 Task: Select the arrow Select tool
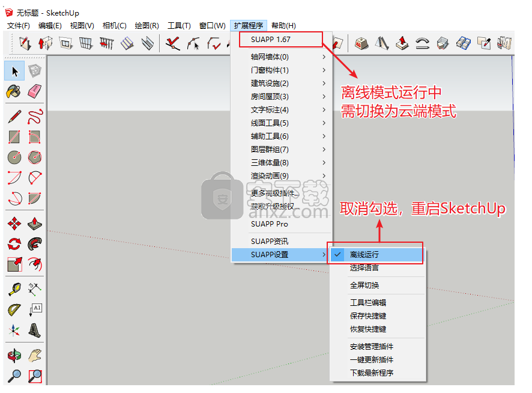click(14, 71)
